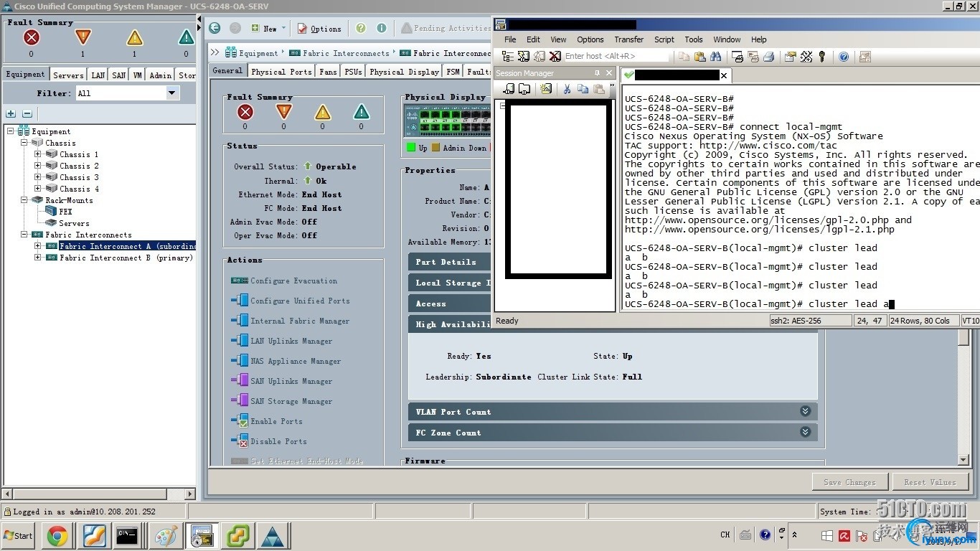Click the Paint palette taskbar icon
The image size is (980, 551).
click(166, 535)
